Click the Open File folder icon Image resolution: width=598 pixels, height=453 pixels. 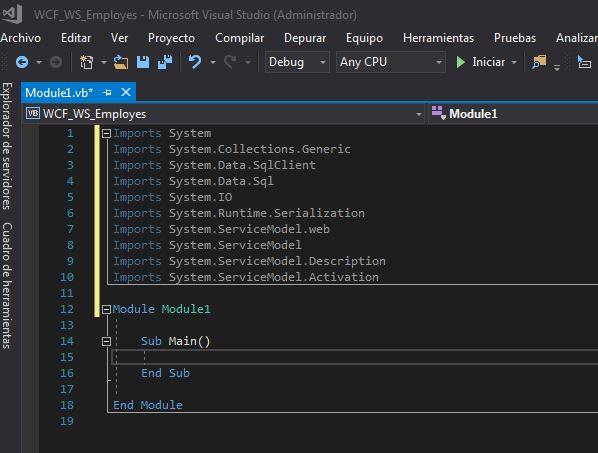coord(121,62)
